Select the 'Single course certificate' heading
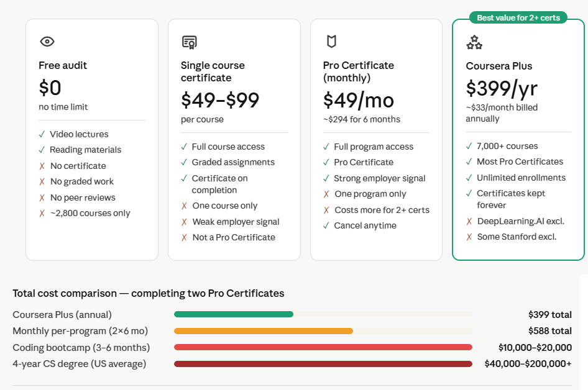Viewport: 588px width, 390px height. (213, 71)
